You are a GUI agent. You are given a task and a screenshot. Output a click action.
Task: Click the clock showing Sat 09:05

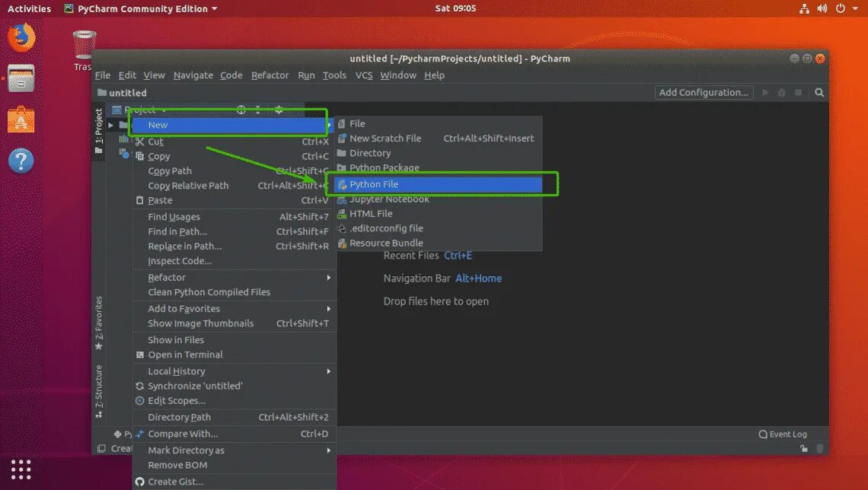coord(455,8)
